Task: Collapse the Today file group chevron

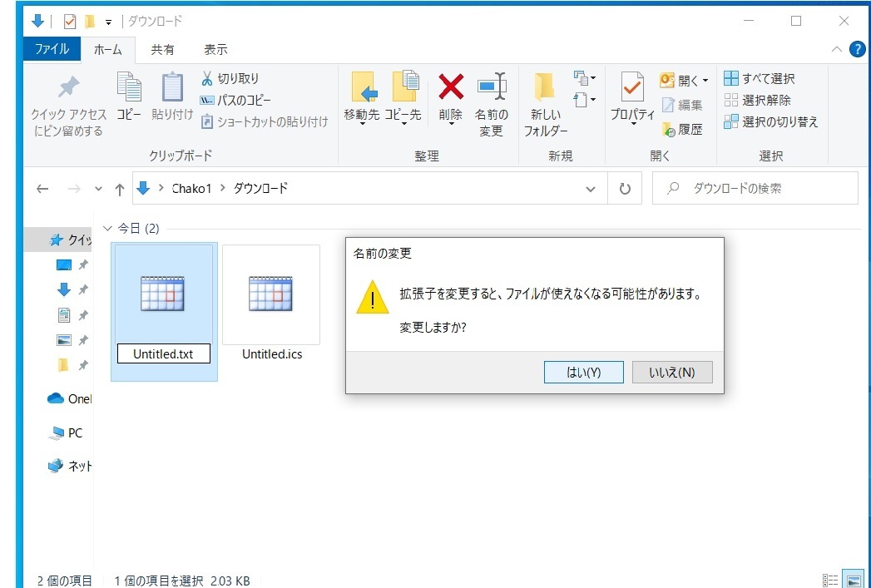Action: (106, 228)
